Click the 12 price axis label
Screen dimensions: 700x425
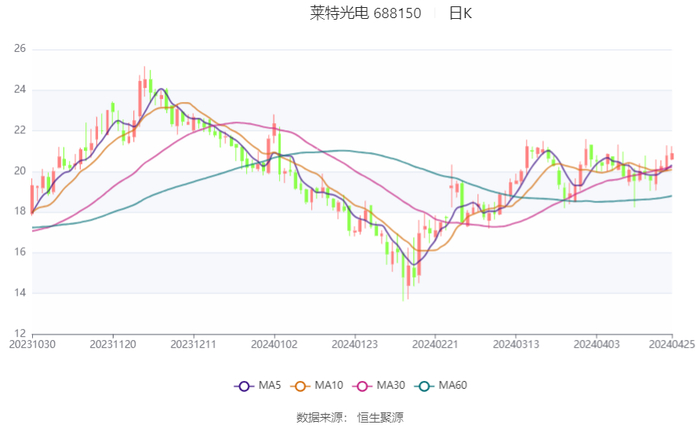pos(19,333)
